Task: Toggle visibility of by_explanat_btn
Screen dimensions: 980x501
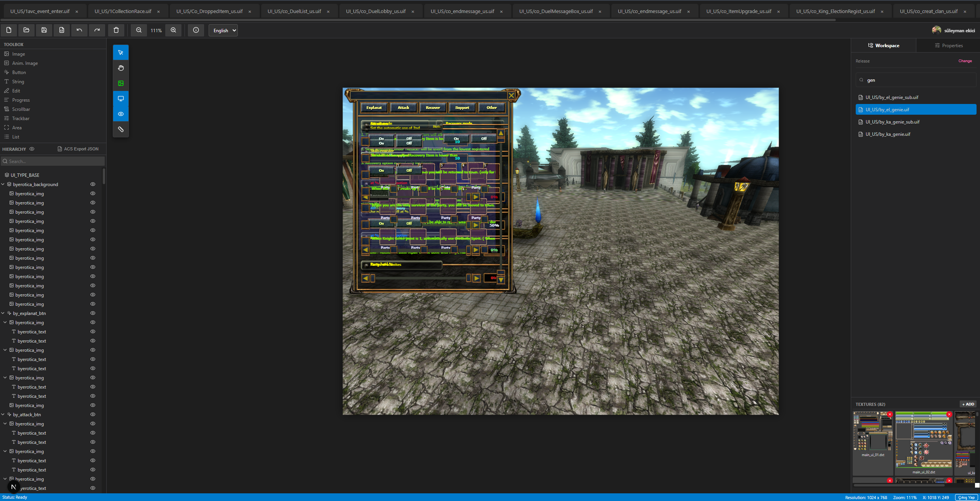Action: pos(93,313)
